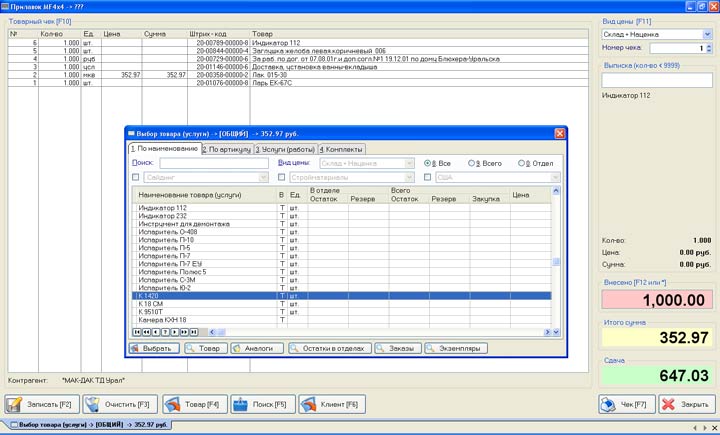Enable the Сайдинг filter checkbox
This screenshot has height=435, width=720.
(x=136, y=177)
